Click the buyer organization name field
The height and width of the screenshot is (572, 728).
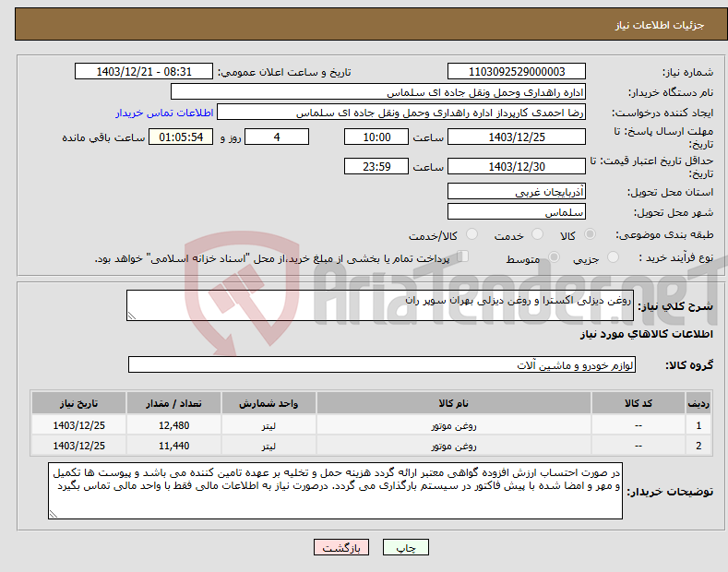378,92
